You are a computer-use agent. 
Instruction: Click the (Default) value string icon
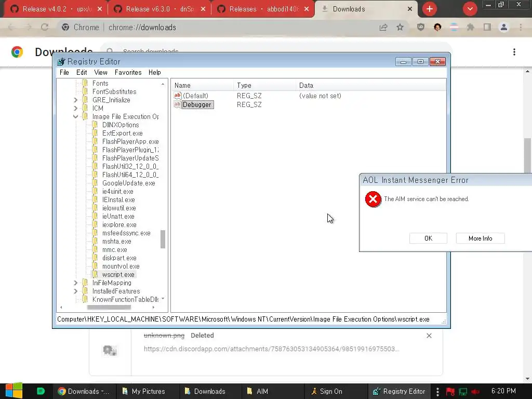pos(178,96)
